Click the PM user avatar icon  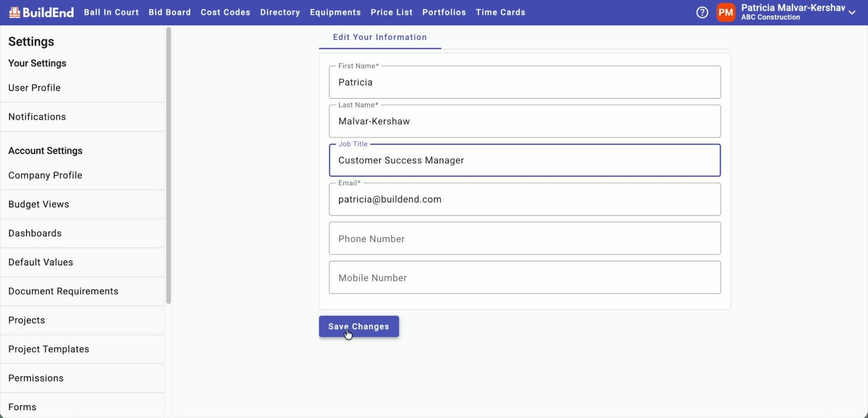tap(726, 12)
